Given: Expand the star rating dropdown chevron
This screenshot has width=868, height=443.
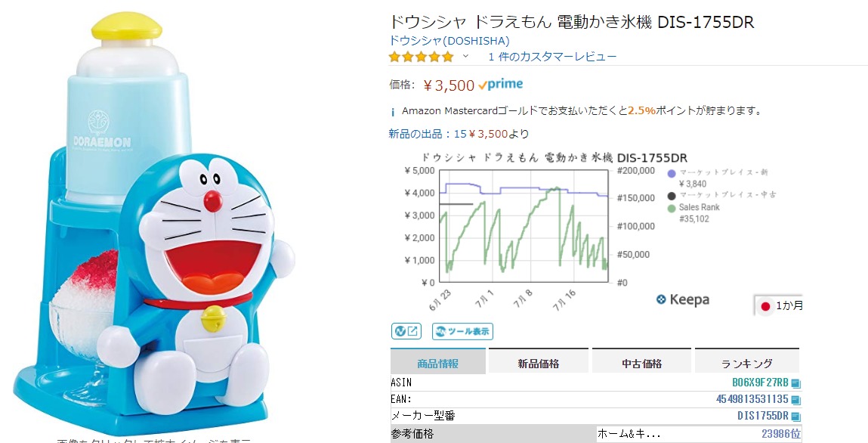Looking at the screenshot, I should point(465,56).
